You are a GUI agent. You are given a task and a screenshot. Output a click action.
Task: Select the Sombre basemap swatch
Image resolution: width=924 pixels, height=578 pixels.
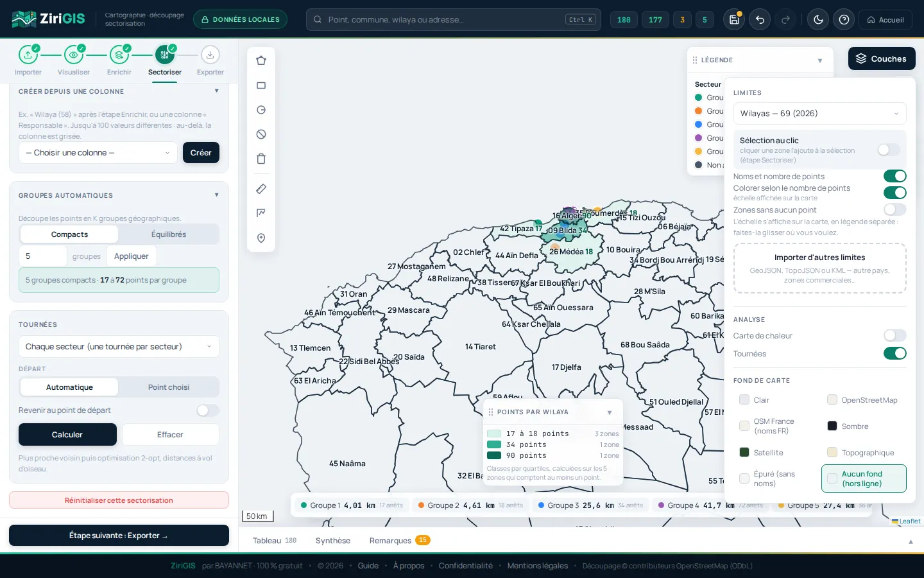pos(832,426)
